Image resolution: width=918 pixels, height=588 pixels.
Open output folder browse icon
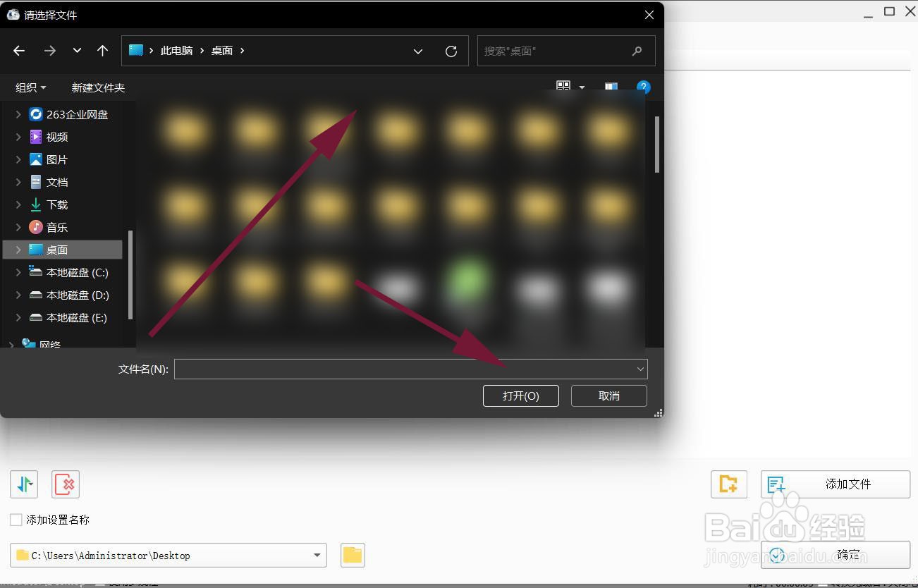pos(353,556)
